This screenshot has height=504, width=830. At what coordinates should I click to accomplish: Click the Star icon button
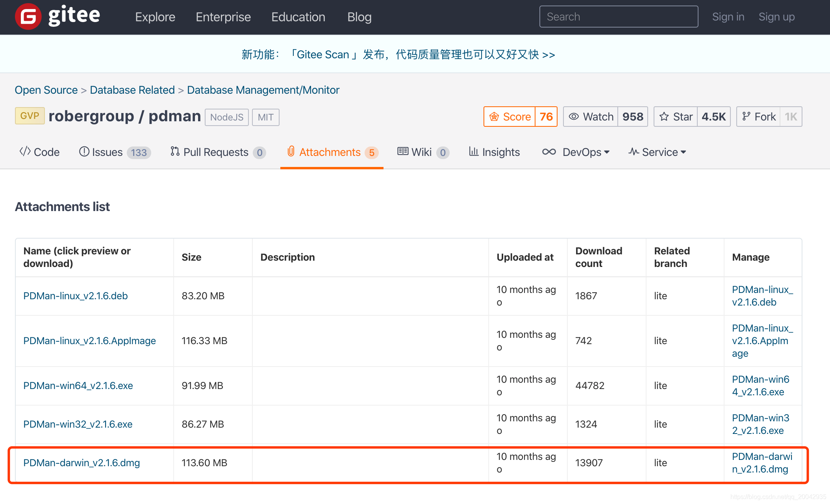[x=664, y=117]
